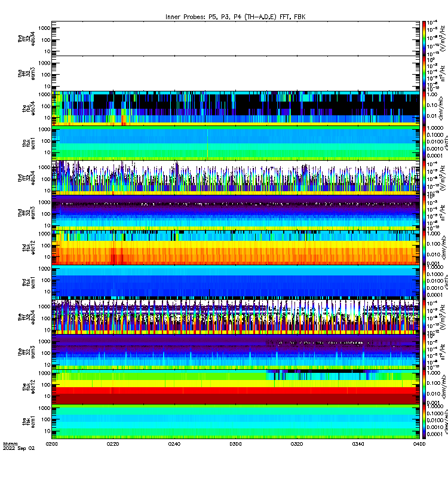
Task: Click the 'the fff 32 scm3' panel label
Action: click(26, 351)
